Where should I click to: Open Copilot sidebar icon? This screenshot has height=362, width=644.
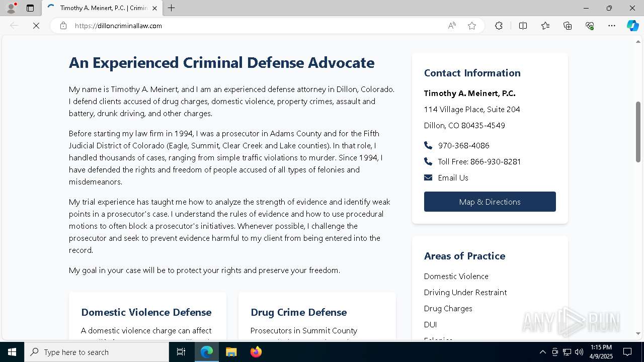tap(632, 26)
